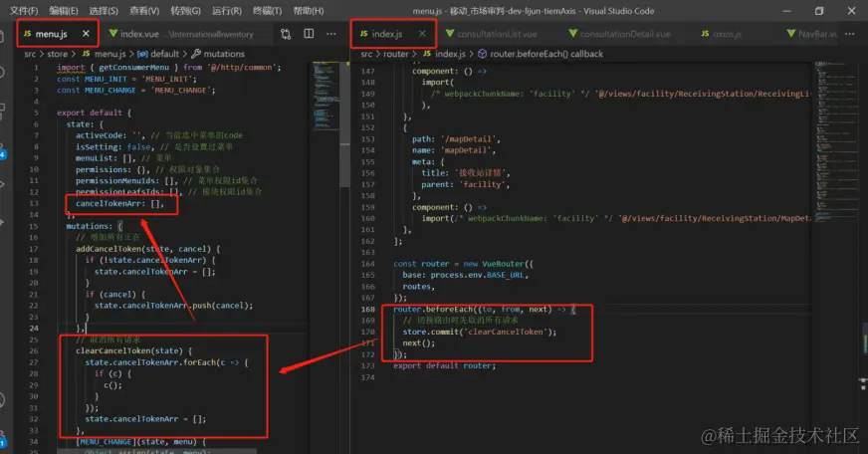
Task: Click the JS icon on index.js tab
Action: (x=363, y=34)
